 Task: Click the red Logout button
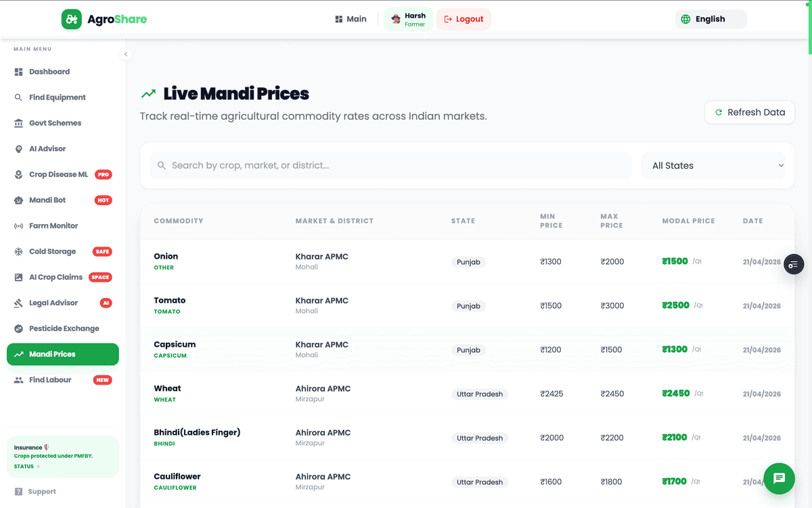[464, 19]
